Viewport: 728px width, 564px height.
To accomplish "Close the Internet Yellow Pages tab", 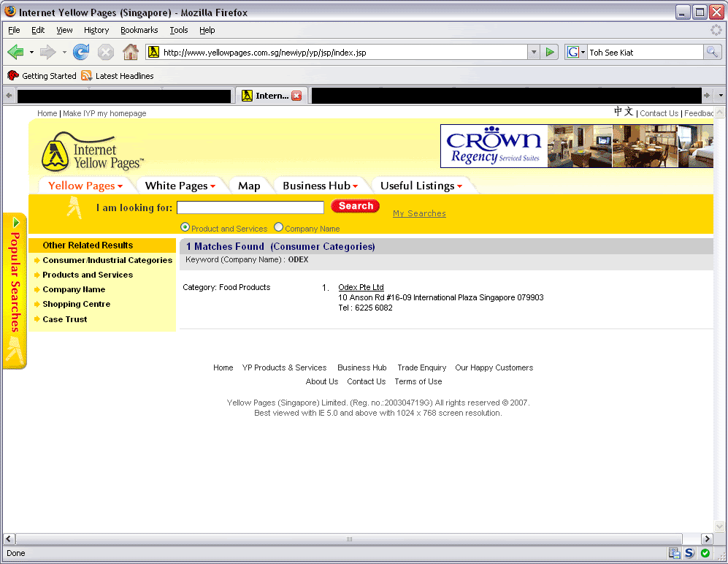I will click(296, 96).
